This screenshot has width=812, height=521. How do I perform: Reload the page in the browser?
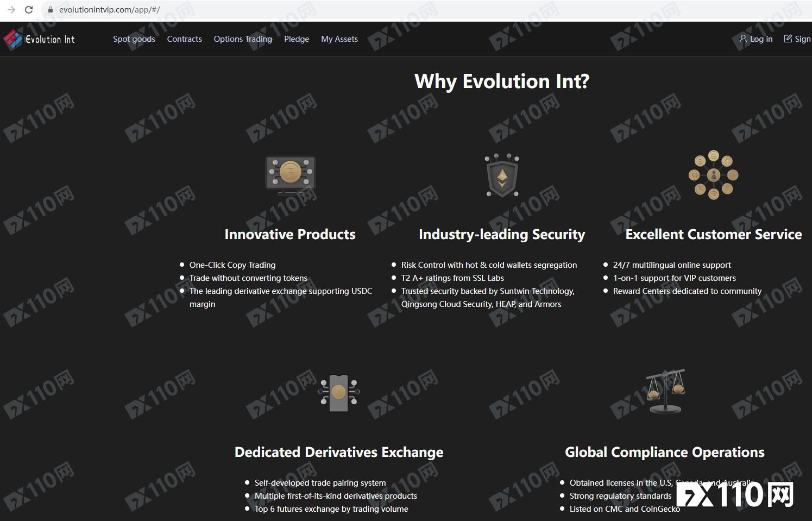click(29, 10)
